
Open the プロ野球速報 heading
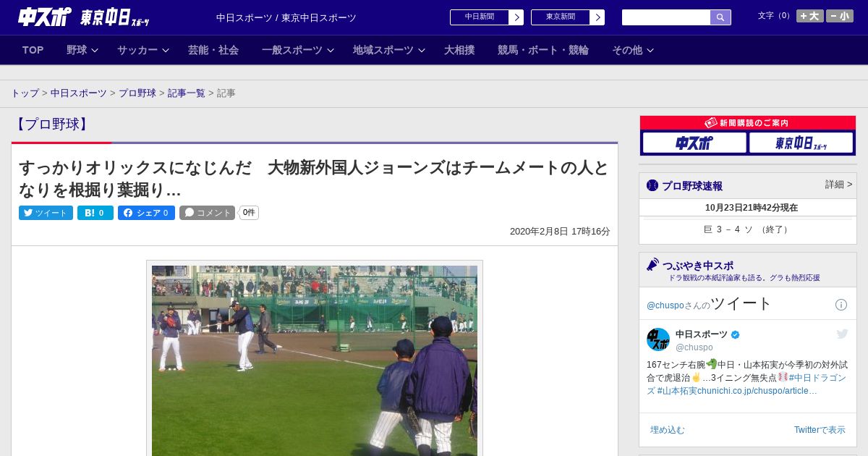point(692,186)
